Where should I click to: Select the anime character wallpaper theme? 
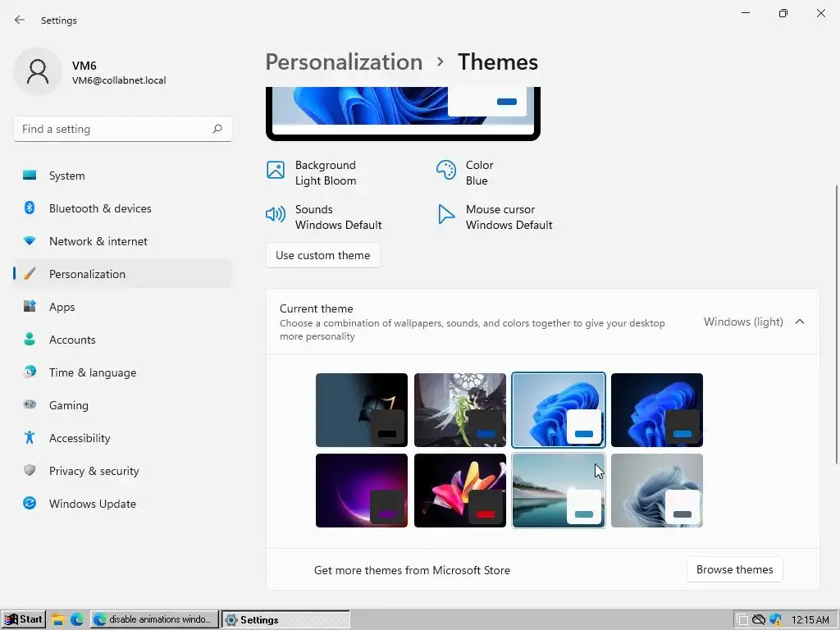tap(459, 410)
